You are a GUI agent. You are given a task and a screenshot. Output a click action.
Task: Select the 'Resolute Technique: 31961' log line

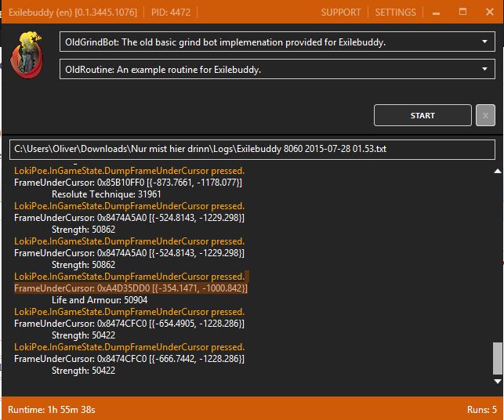pyautogui.click(x=106, y=194)
